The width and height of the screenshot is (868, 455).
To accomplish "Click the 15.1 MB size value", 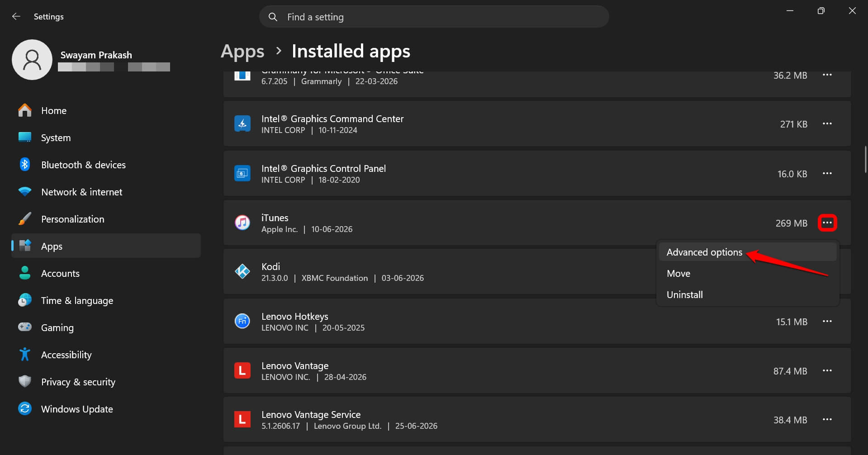I will click(792, 322).
